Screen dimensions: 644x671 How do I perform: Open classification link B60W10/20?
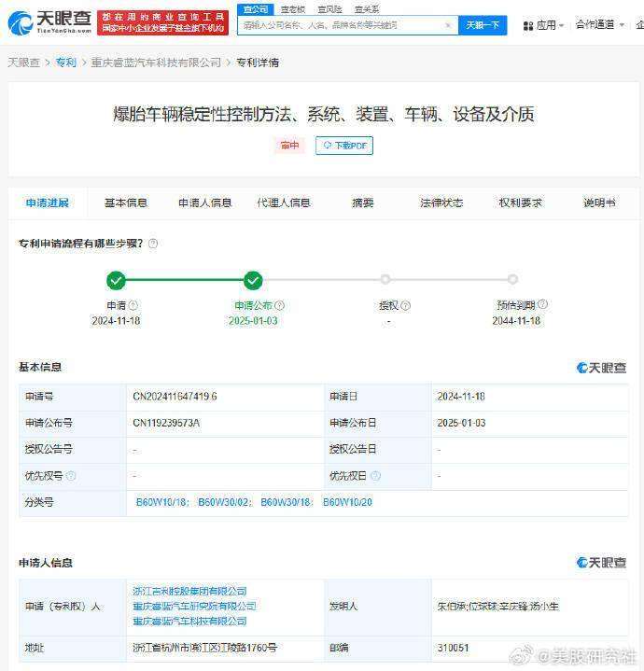click(x=347, y=502)
